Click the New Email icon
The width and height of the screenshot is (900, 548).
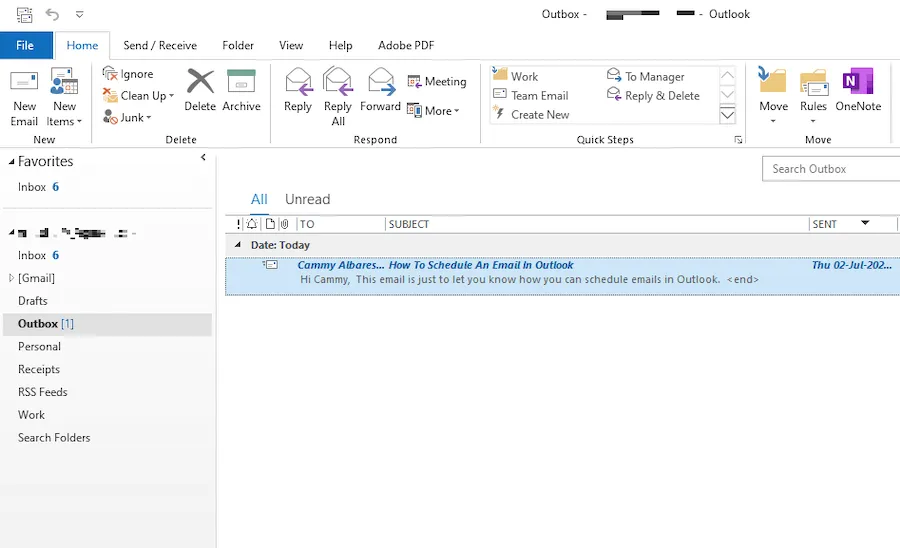click(24, 82)
